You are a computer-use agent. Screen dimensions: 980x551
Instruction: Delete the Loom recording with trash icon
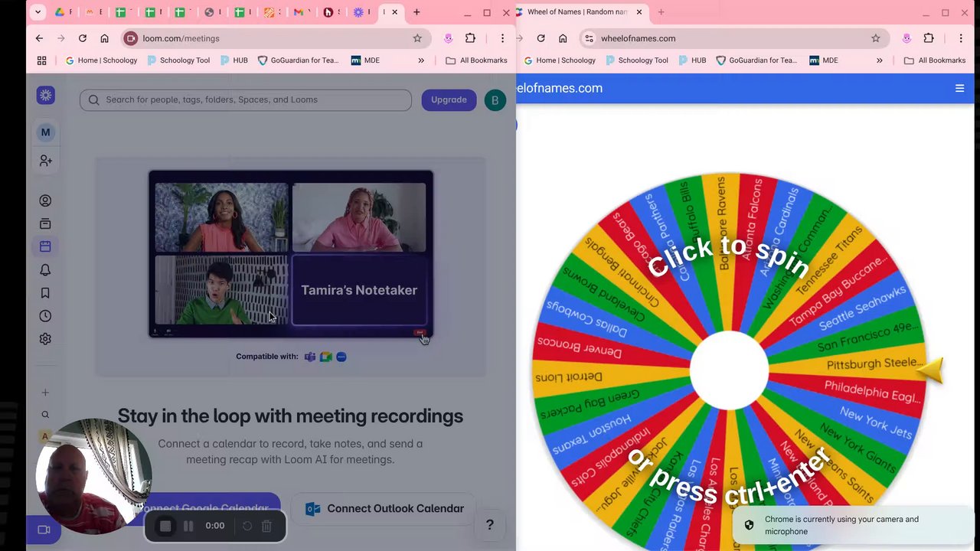[266, 526]
